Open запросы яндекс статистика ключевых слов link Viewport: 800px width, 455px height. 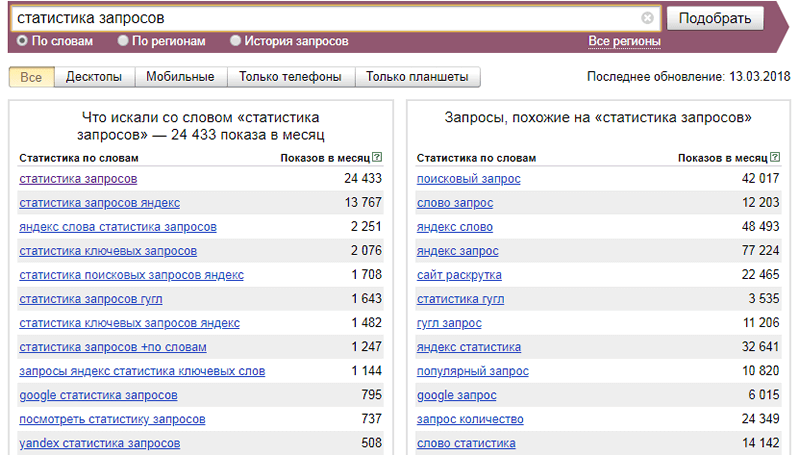pyautogui.click(x=142, y=371)
